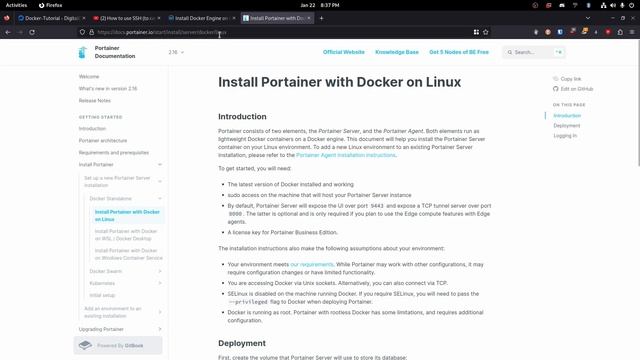
Task: Open the Knowledge Base link
Action: click(x=397, y=52)
